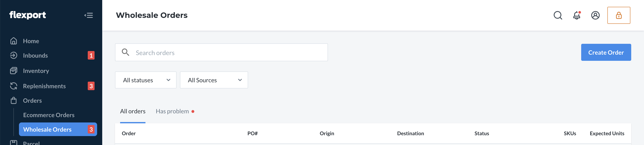Open user account profile icon
The image size is (644, 145).
[595, 15]
